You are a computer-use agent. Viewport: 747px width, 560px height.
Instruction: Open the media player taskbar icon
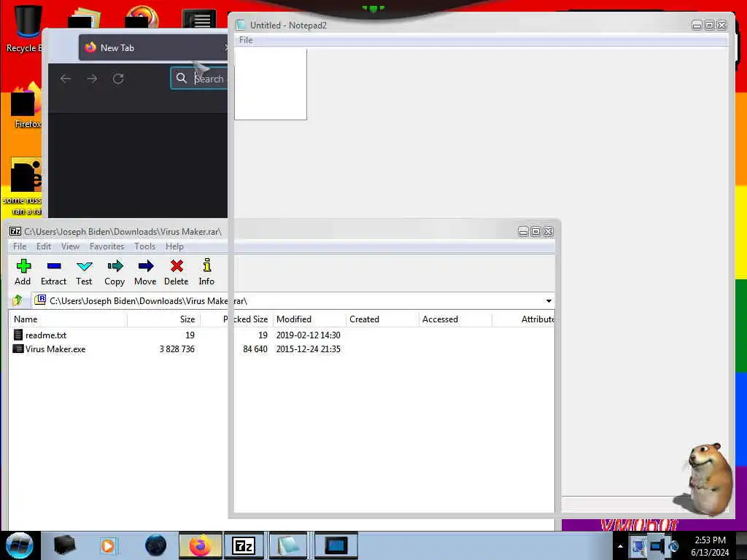point(108,545)
